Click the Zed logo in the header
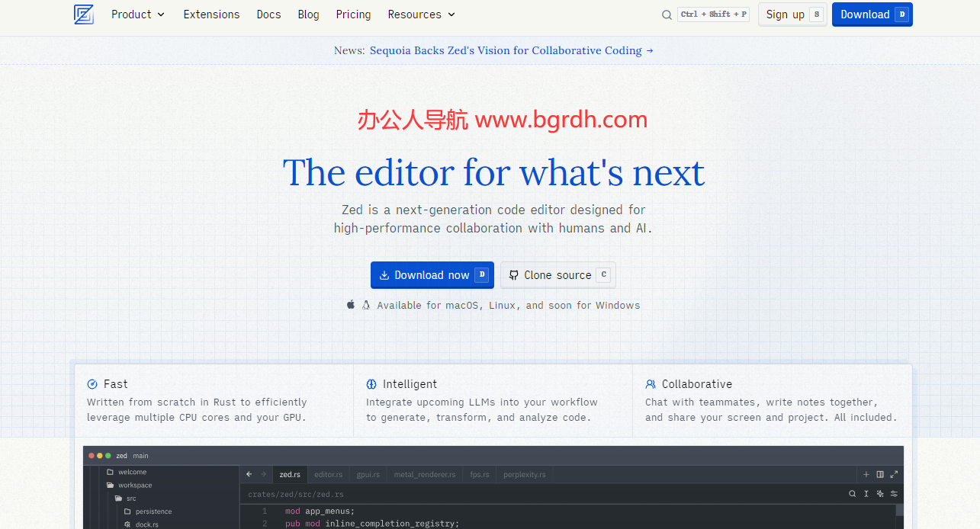980x529 pixels. pos(83,14)
